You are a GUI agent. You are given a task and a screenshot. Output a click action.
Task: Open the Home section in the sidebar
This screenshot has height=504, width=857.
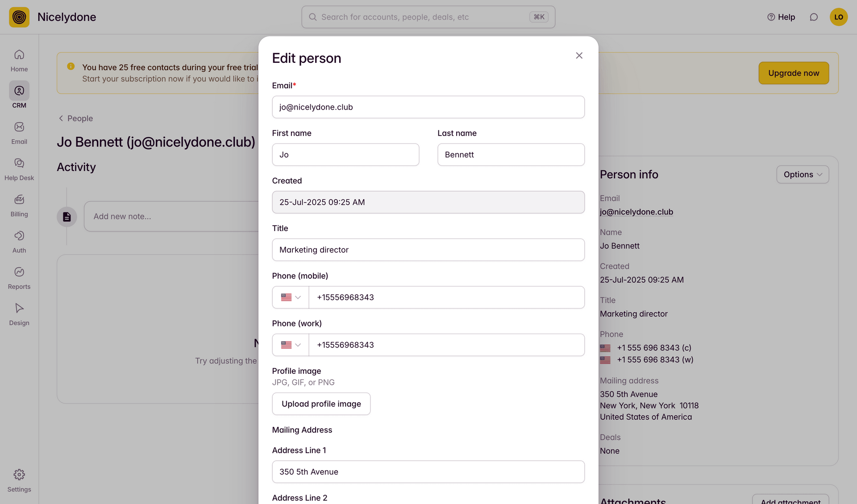tap(19, 60)
